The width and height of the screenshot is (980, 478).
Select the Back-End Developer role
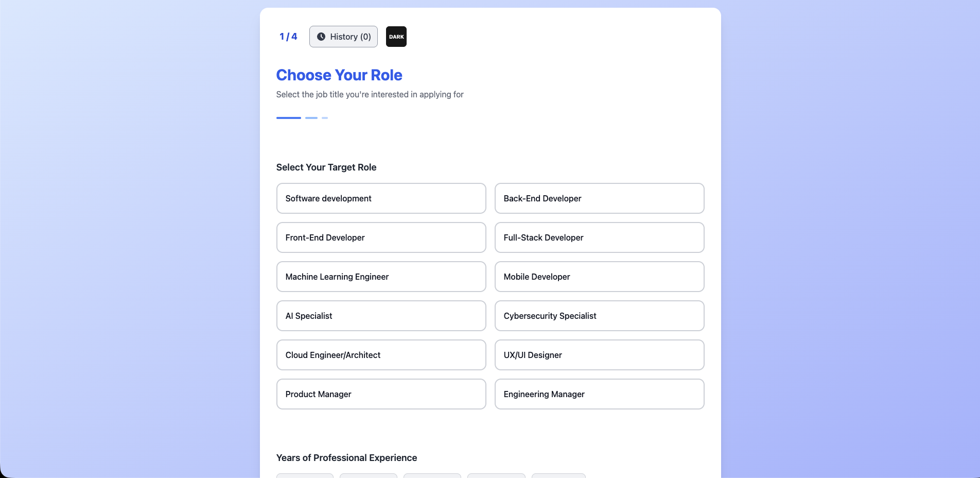pos(599,198)
